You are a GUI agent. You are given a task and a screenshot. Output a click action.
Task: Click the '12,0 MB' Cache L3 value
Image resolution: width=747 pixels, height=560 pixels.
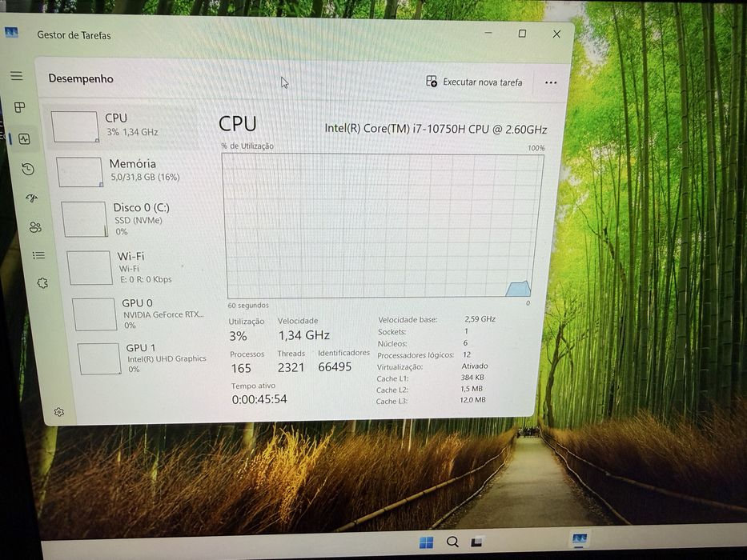472,399
